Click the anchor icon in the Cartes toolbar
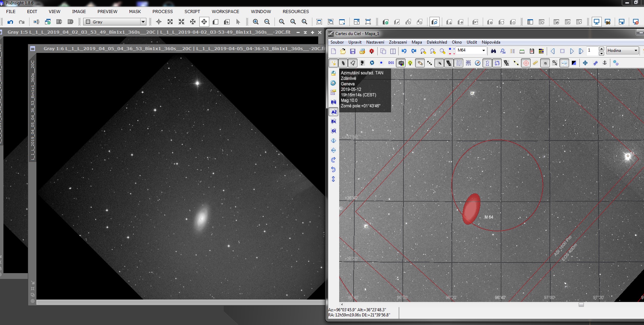 point(604,63)
